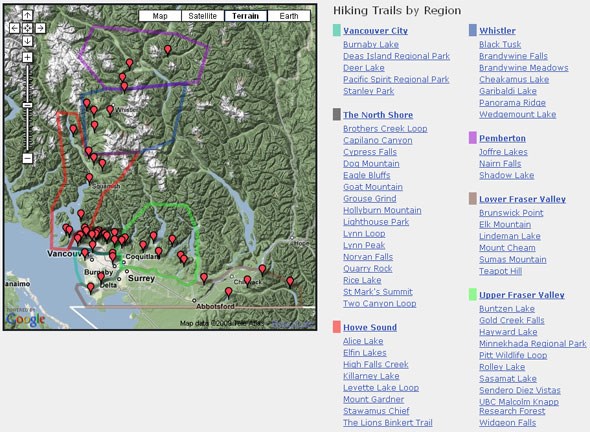Open the Lindeman Lake trail link
590x432 pixels.
(x=510, y=236)
